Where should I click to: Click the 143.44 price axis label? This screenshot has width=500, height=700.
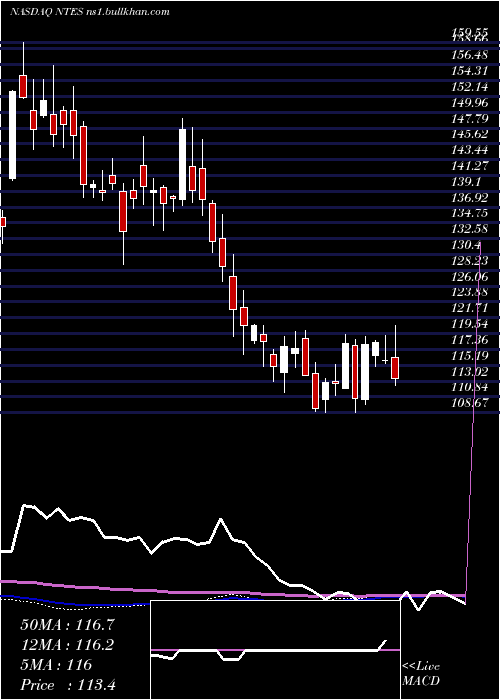471,150
